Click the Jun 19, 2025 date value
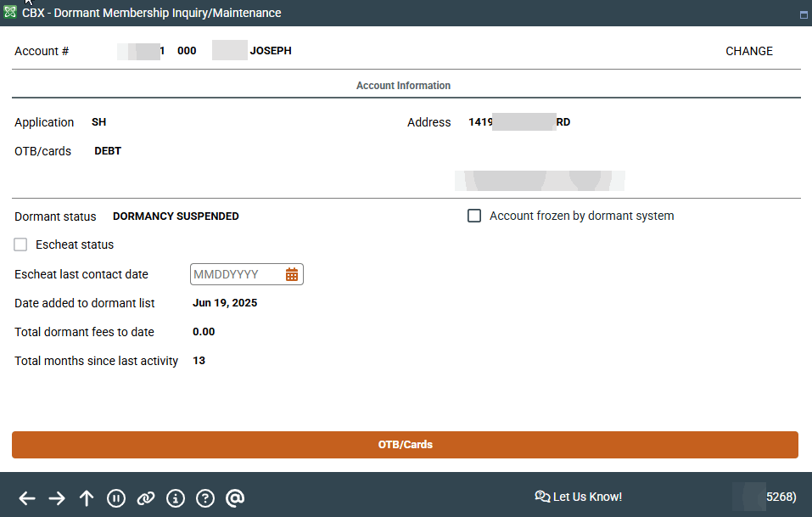Screen dimensions: 812x517 pyautogui.click(x=225, y=303)
